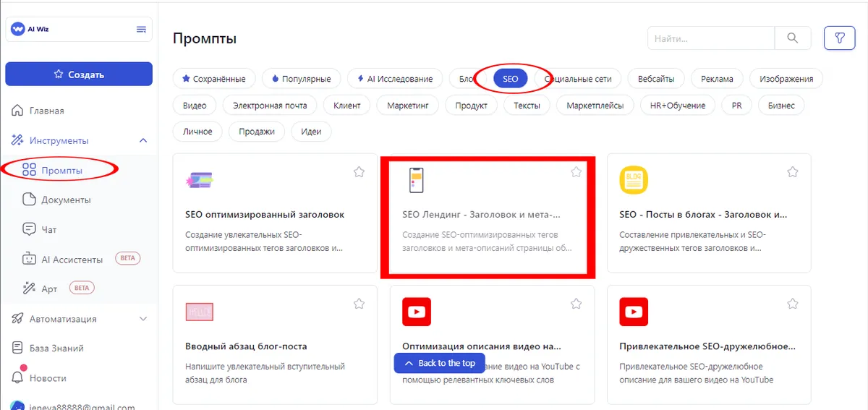The height and width of the screenshot is (410, 868).
Task: Select the Клиент category chip
Action: click(x=347, y=106)
